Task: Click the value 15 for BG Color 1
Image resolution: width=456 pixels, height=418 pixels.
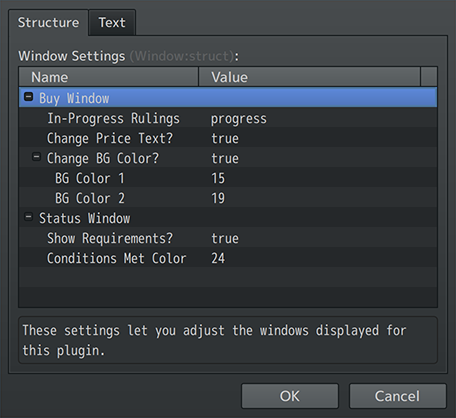Action: tap(218, 178)
